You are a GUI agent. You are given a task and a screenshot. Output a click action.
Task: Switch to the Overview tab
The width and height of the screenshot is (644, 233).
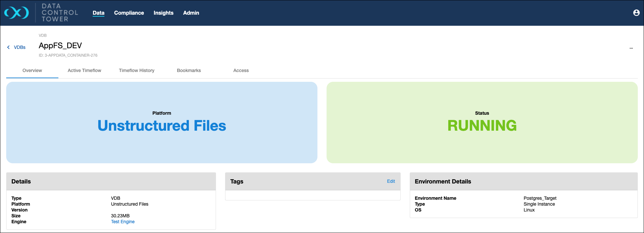tap(32, 70)
